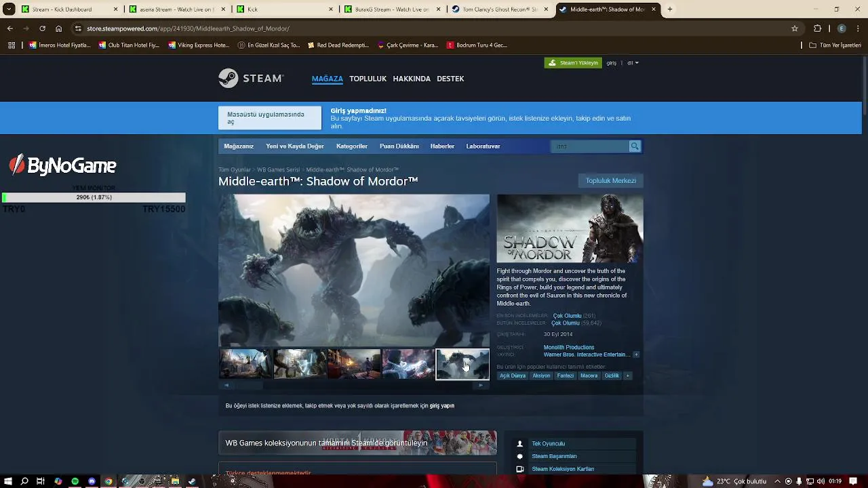Show hidden system tray icons chevron
Viewport: 868px width, 488px height.
777,481
